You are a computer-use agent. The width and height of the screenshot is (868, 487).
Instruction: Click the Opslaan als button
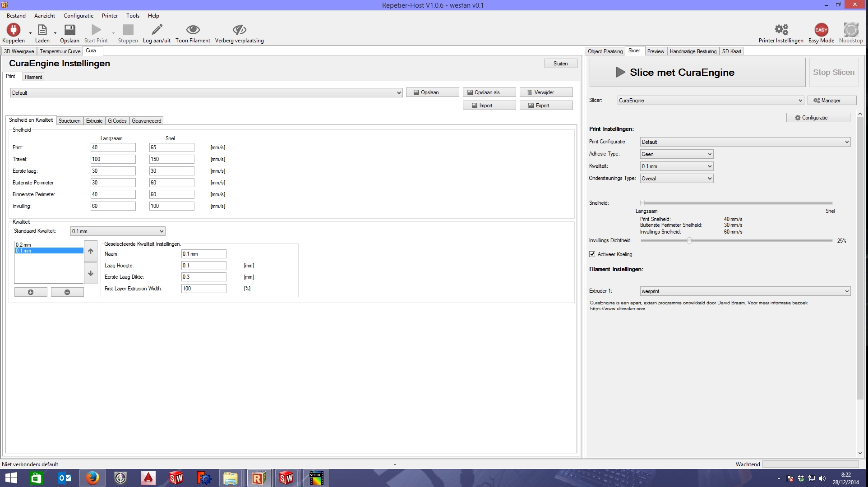pos(489,92)
